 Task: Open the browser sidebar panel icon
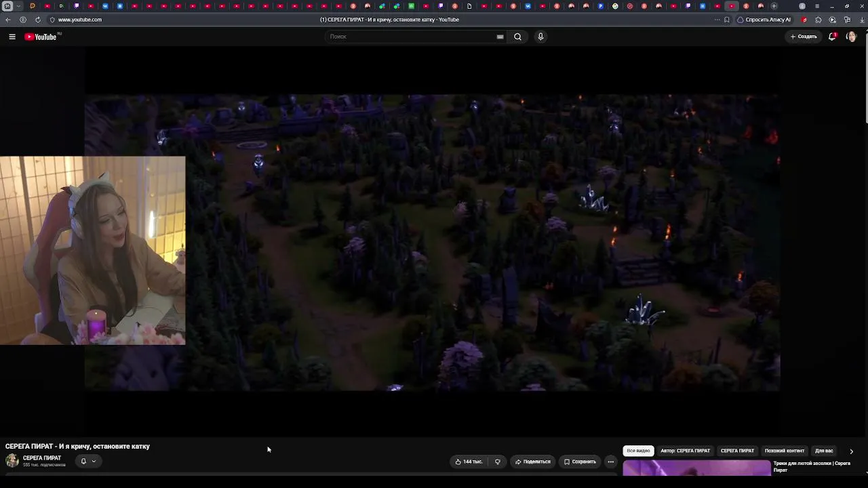coord(847,20)
